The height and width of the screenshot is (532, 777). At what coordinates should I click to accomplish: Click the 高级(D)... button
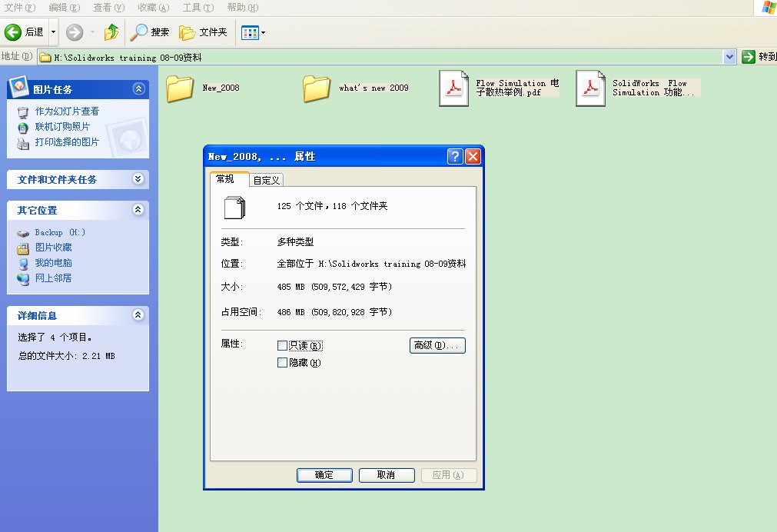click(x=437, y=345)
